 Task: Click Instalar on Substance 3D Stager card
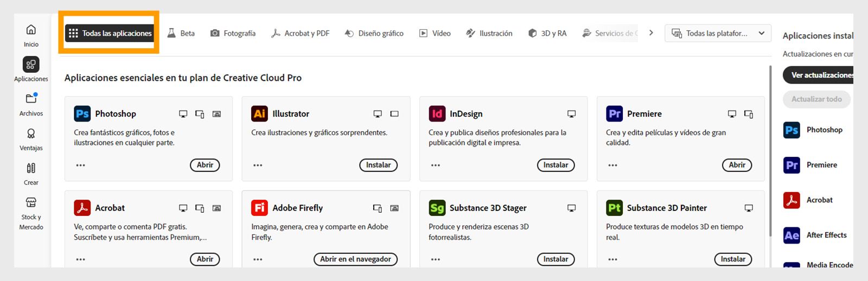tap(556, 259)
